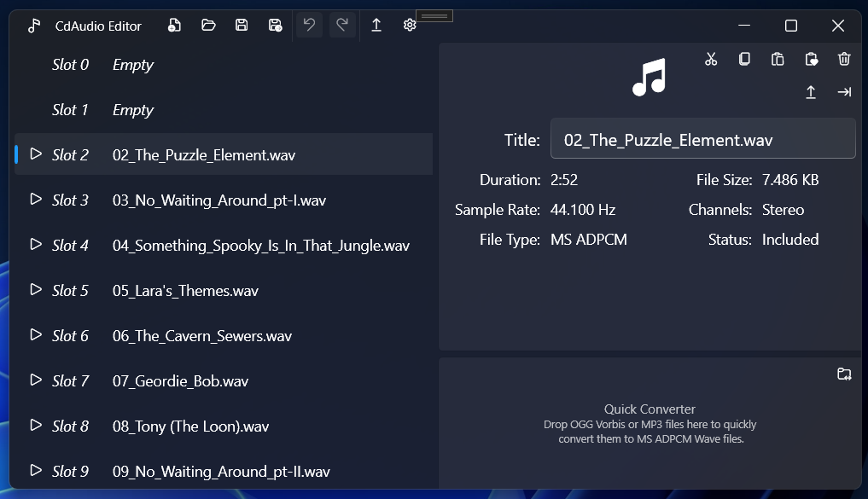This screenshot has height=499, width=868.
Task: Open settings with the gear icon
Action: click(x=410, y=25)
